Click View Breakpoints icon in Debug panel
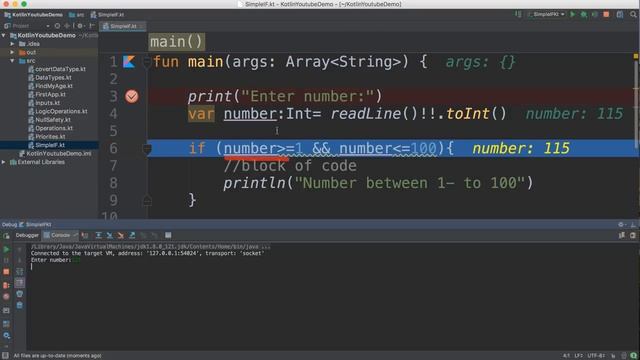This screenshot has height=360, width=640. click(6, 285)
